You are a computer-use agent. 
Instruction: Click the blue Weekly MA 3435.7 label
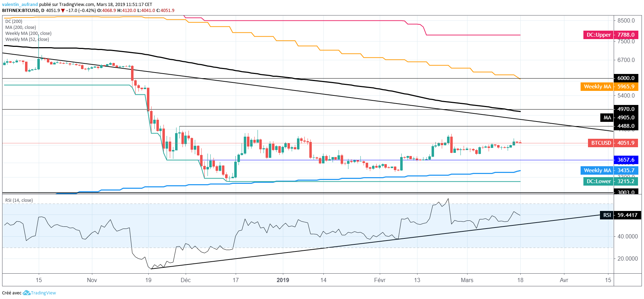pyautogui.click(x=609, y=170)
